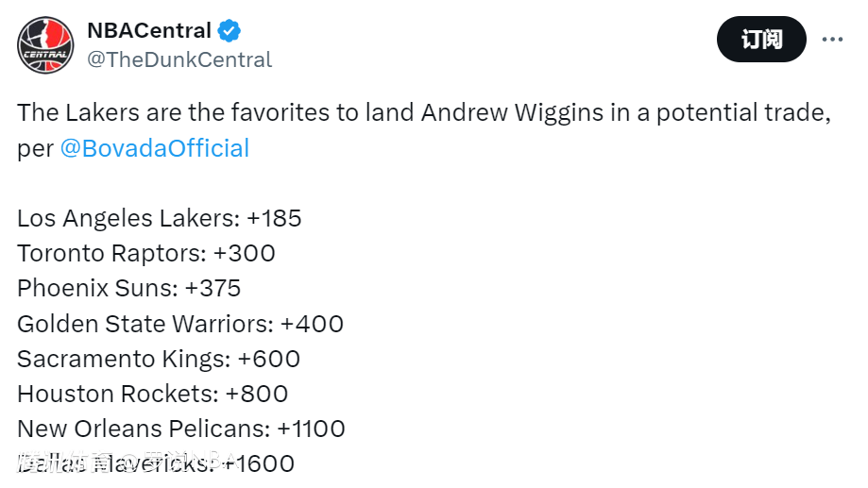Click the @TheDunkCentral handle
The width and height of the screenshot is (868, 488).
[x=179, y=59]
